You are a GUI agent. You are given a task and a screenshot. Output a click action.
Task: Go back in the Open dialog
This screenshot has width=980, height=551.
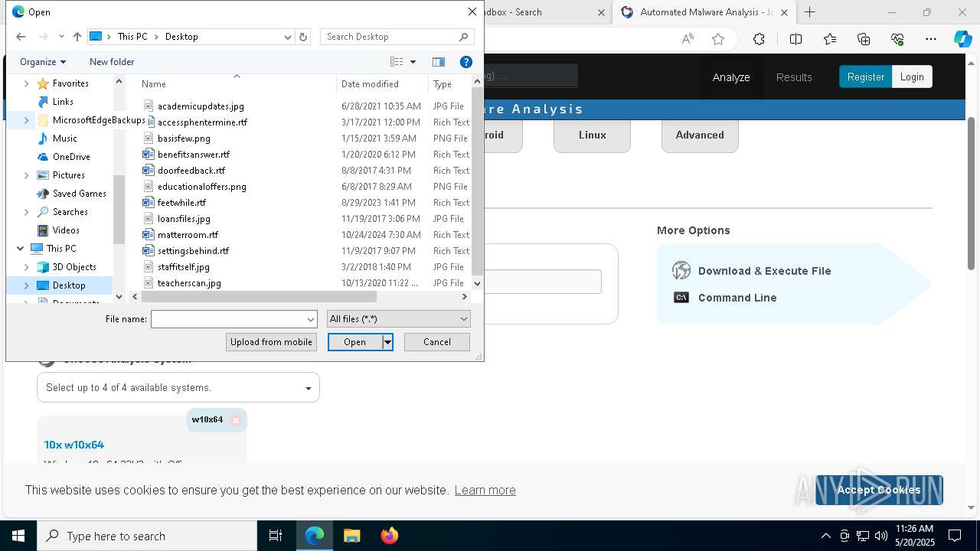(x=21, y=37)
